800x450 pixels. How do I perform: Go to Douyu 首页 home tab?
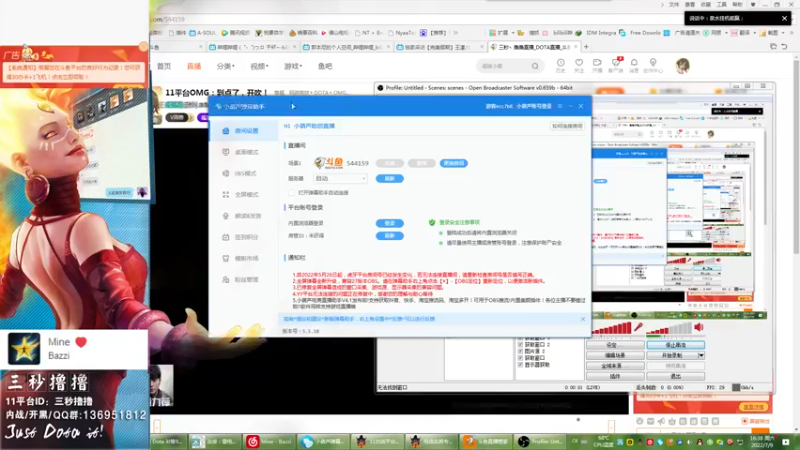164,66
